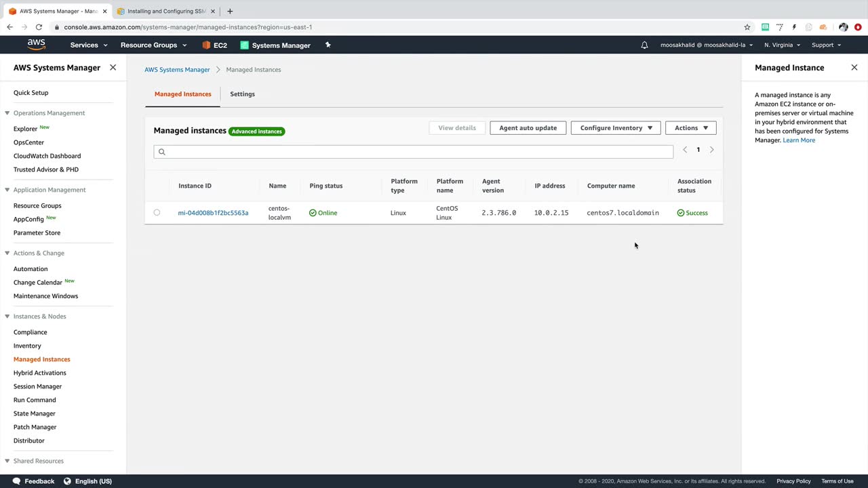Open Quick Setup in the sidebar
Screen dimensions: 868x488
[31, 93]
